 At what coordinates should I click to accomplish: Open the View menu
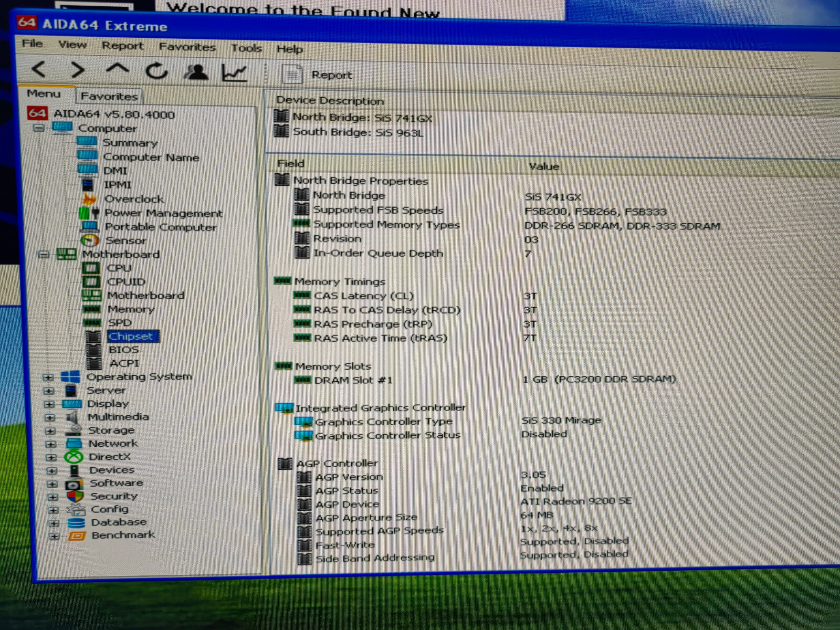click(x=72, y=45)
